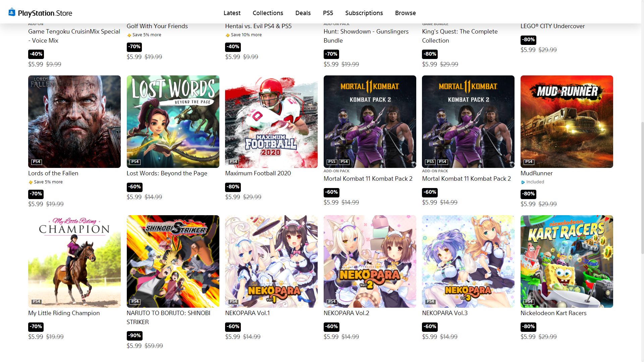Click PS Plus icon under Lords of the Fallen
This screenshot has width=644, height=362.
pyautogui.click(x=31, y=182)
